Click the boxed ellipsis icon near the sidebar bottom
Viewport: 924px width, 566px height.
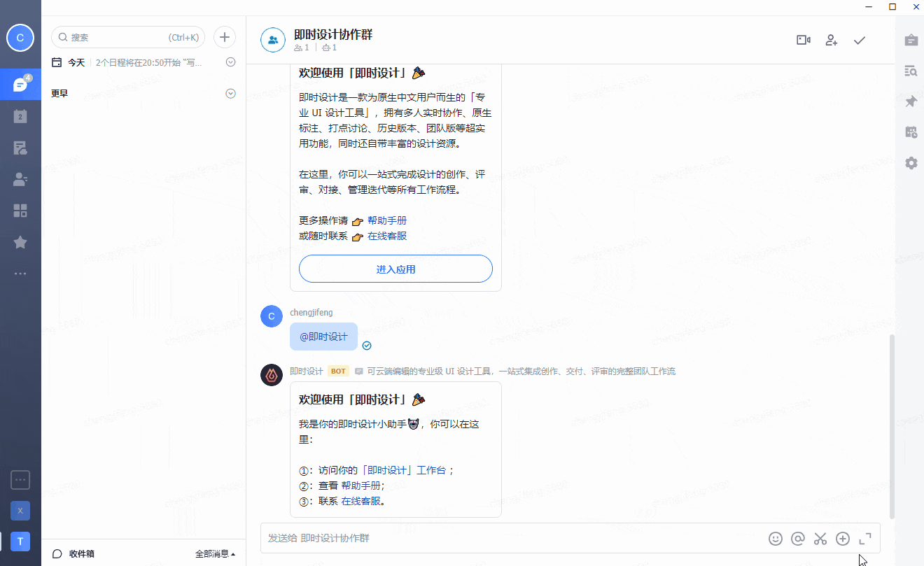[20, 480]
